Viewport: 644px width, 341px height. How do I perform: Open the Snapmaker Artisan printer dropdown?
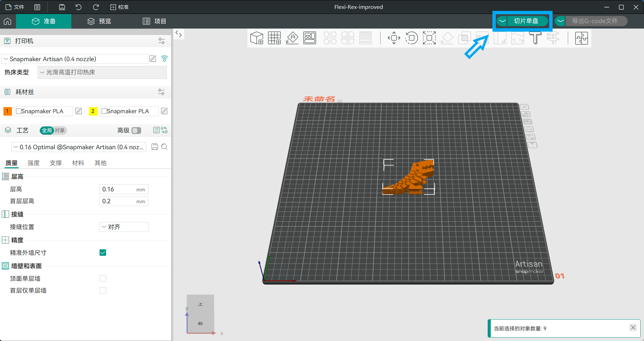[75, 59]
